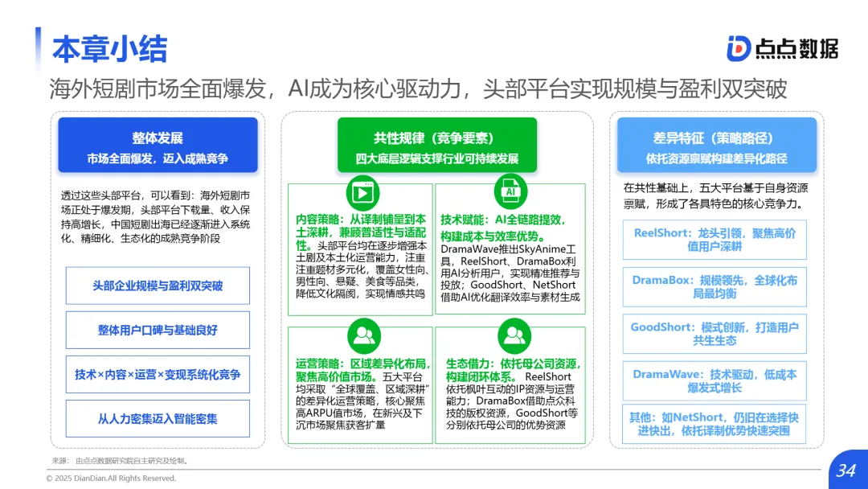The height and width of the screenshot is (489, 868).
Task: Click the 来源 source note text
Action: point(121,461)
